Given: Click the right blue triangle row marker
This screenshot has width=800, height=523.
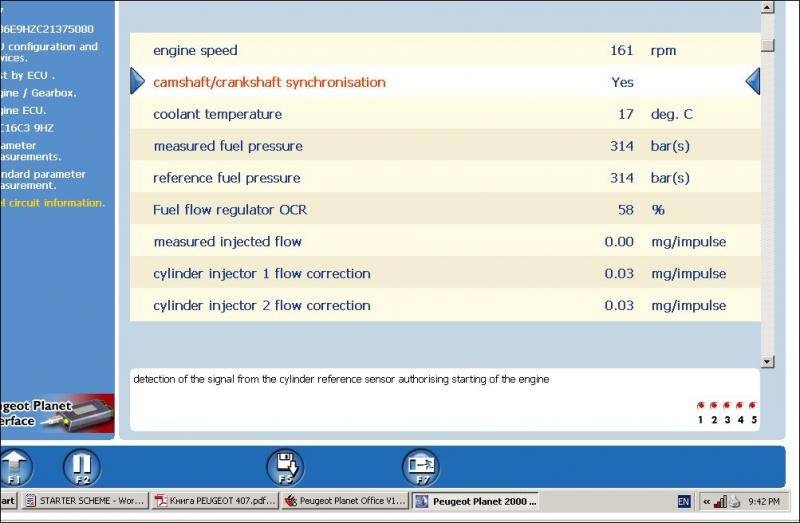Looking at the screenshot, I should (753, 82).
